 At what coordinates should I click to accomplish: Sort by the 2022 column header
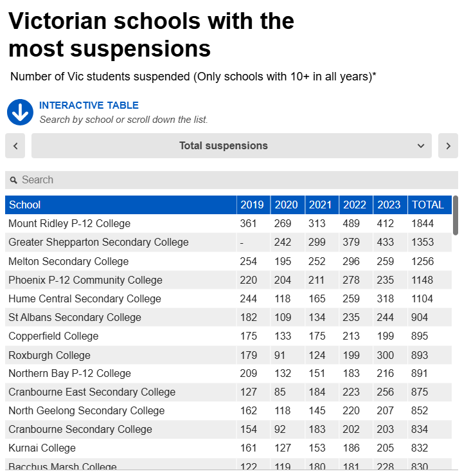coord(356,205)
